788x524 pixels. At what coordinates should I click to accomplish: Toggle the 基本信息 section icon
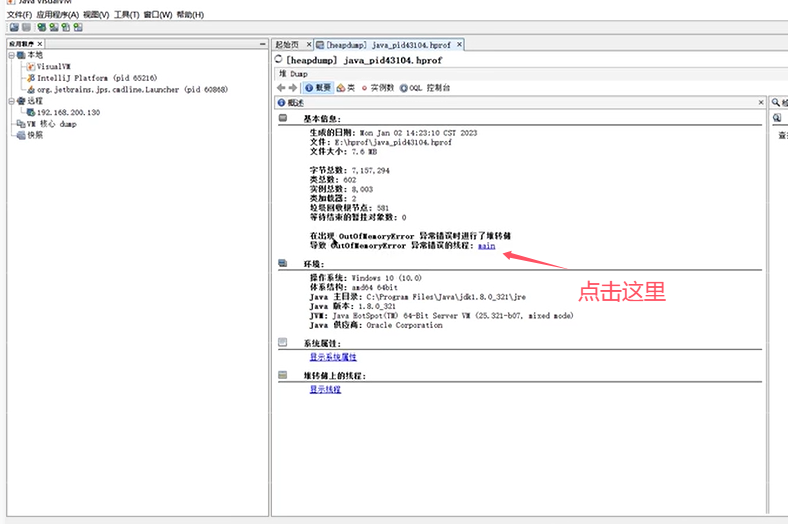(x=283, y=118)
